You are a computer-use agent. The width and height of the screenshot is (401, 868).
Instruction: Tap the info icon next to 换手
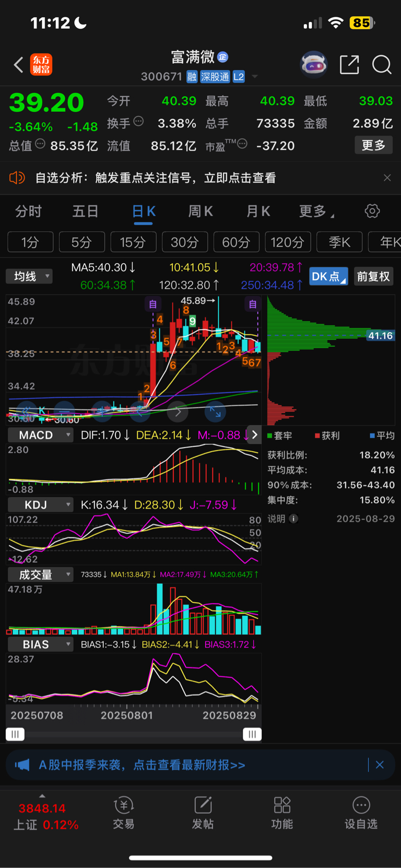tap(138, 122)
